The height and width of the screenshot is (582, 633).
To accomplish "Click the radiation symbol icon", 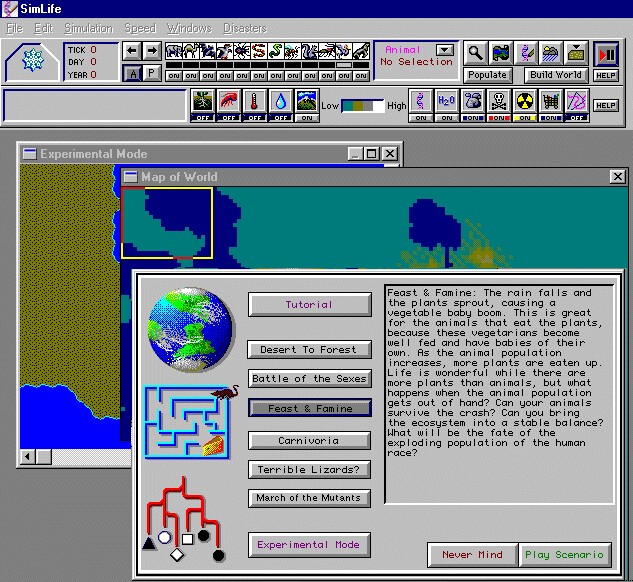I will [x=524, y=101].
